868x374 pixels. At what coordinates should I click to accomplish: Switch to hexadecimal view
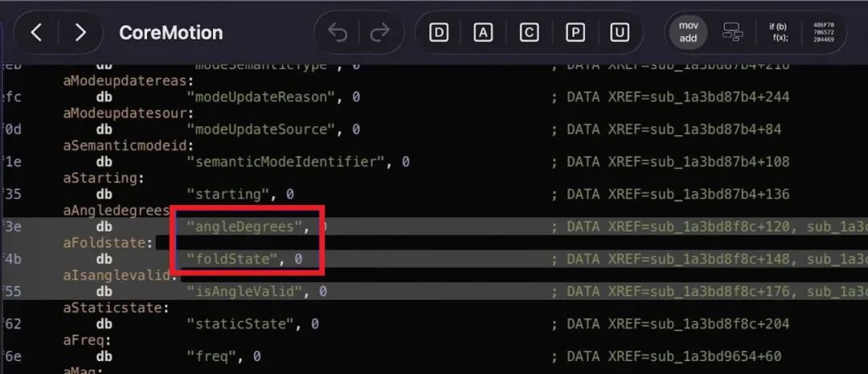pos(823,33)
